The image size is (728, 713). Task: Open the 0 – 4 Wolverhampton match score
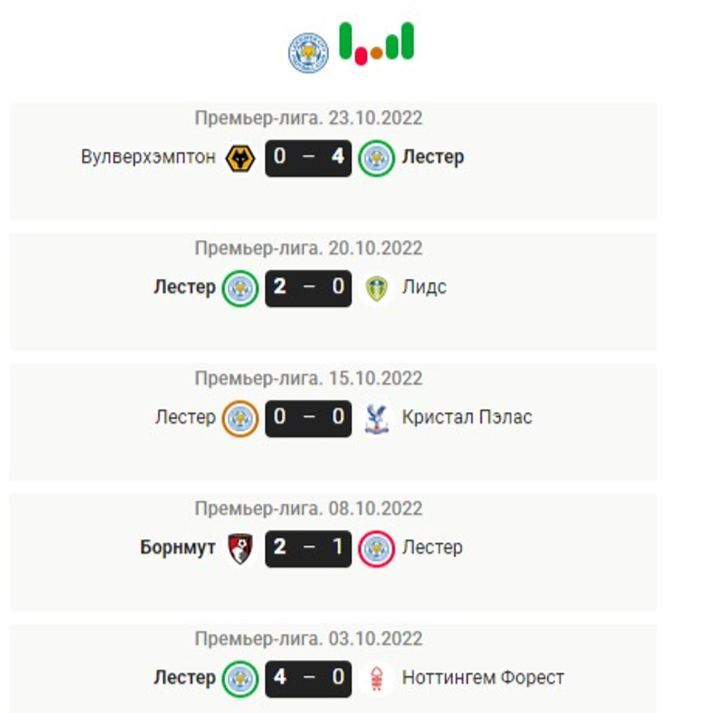click(308, 159)
